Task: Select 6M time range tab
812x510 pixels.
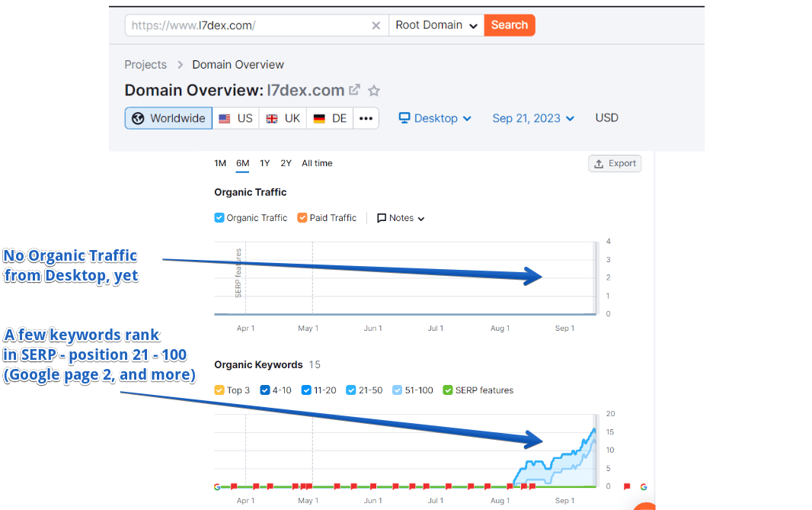Action: pyautogui.click(x=243, y=163)
